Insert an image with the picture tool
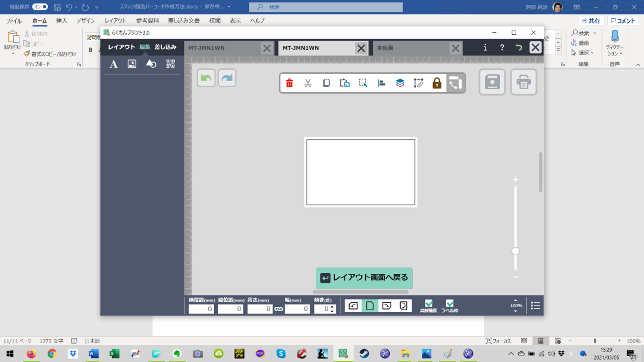 (x=132, y=64)
